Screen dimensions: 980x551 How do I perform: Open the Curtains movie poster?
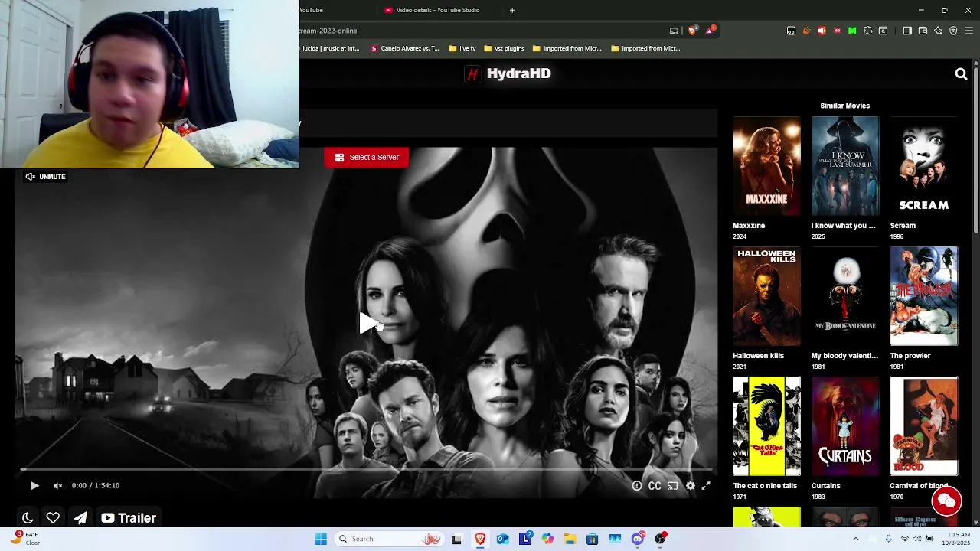845,426
